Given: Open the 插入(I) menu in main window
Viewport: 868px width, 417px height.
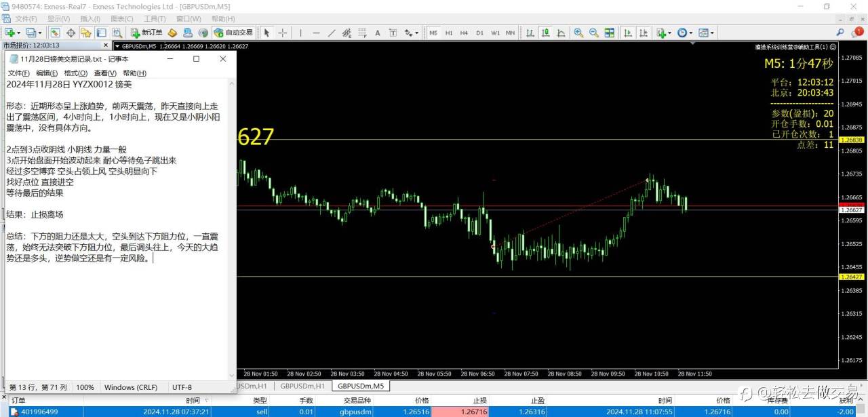Looking at the screenshot, I should click(90, 19).
